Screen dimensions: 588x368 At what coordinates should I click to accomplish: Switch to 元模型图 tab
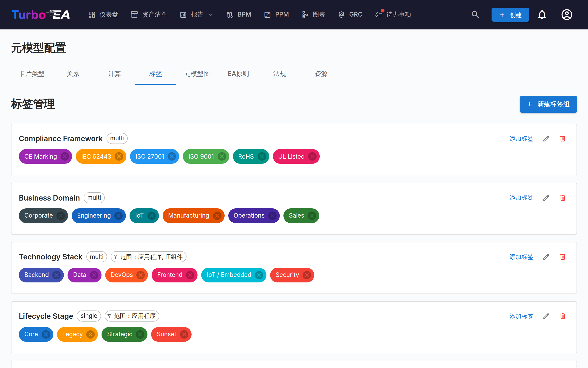tap(197, 74)
